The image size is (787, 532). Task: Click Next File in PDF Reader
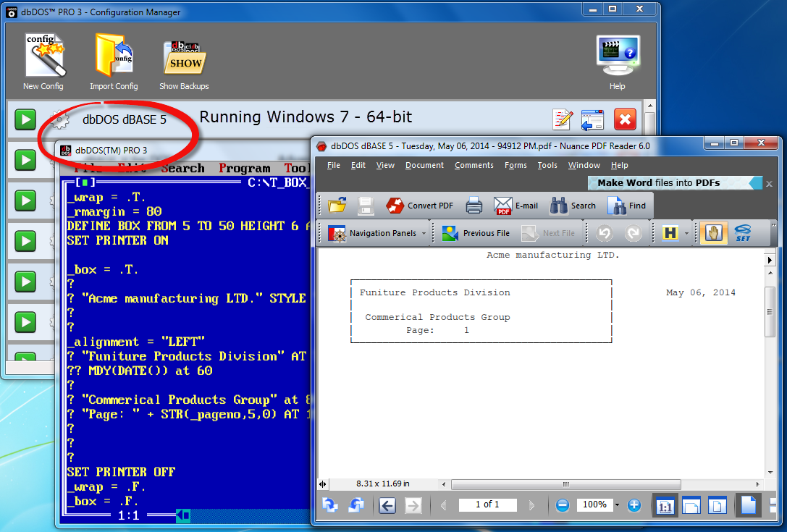[547, 233]
